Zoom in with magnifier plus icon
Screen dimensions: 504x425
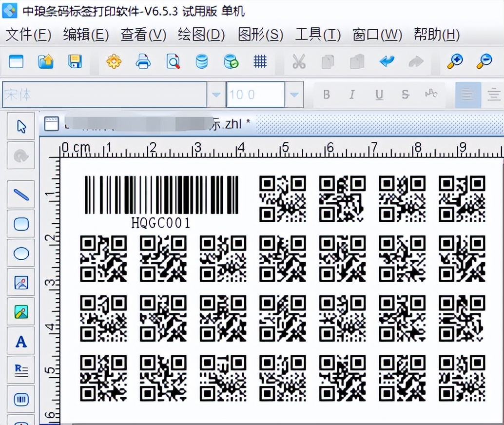point(455,61)
